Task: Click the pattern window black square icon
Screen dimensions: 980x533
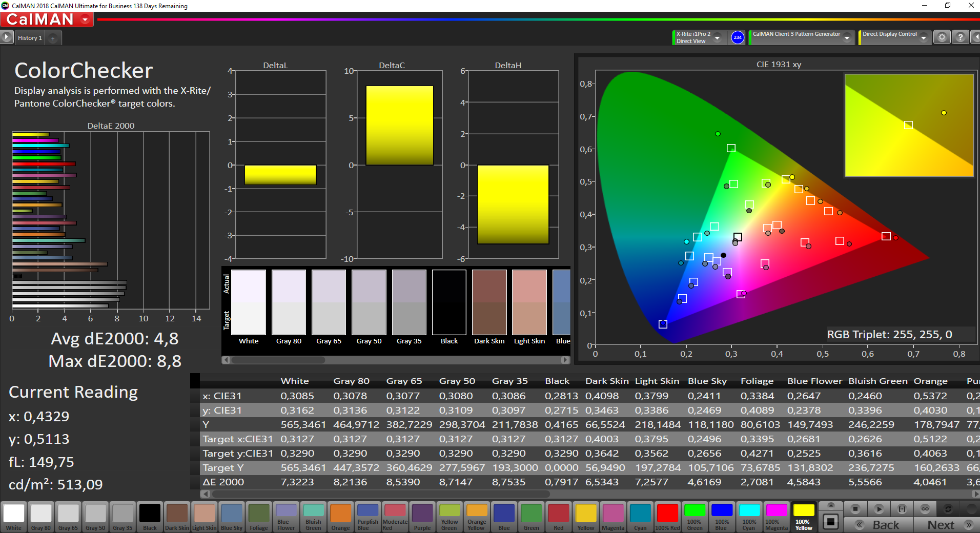Action: click(x=830, y=522)
